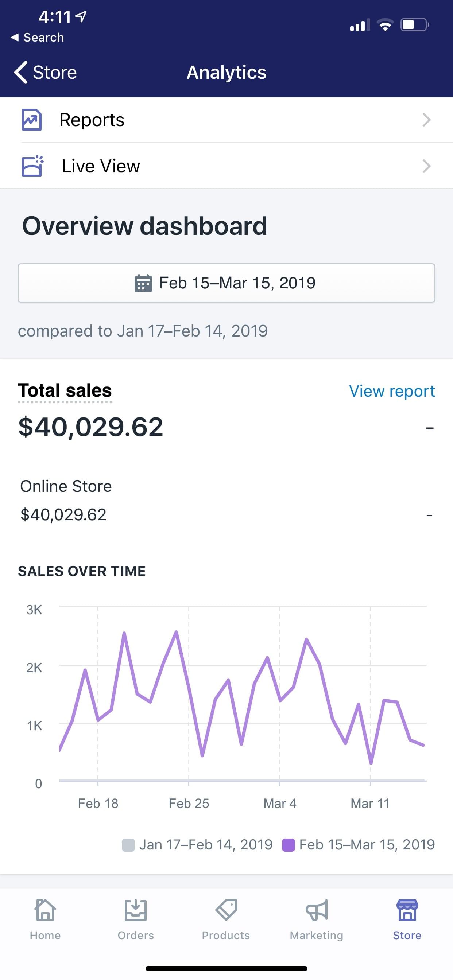Open the Live View menu row
Image resolution: width=453 pixels, height=980 pixels.
[x=226, y=166]
